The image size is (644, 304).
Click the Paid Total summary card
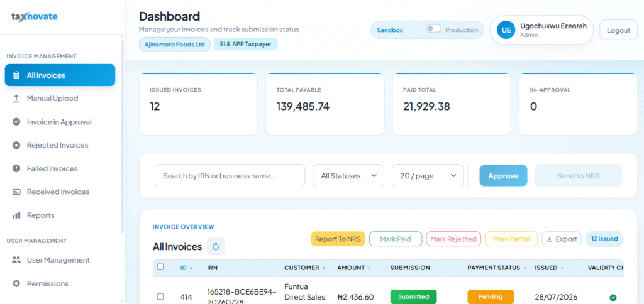tap(452, 104)
